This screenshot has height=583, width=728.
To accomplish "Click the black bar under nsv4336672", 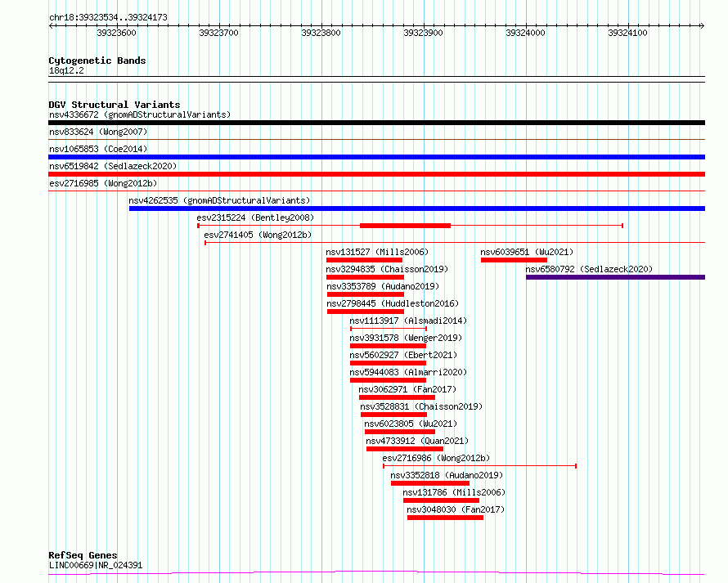I will click(376, 123).
